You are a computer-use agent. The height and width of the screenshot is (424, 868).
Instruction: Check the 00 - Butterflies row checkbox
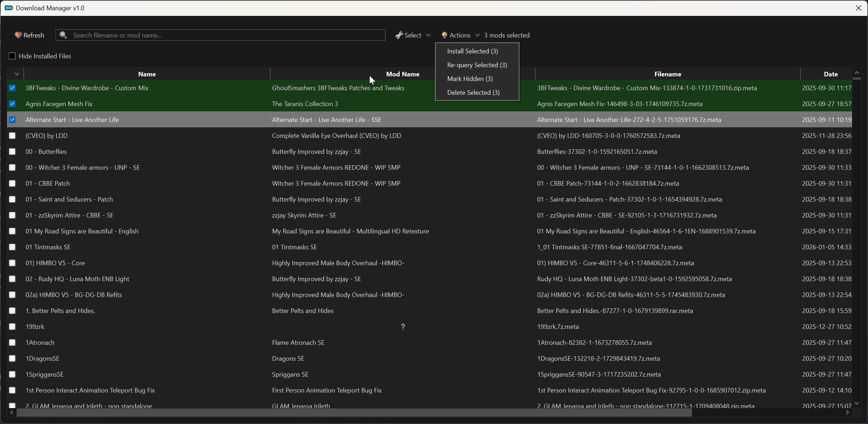12,151
